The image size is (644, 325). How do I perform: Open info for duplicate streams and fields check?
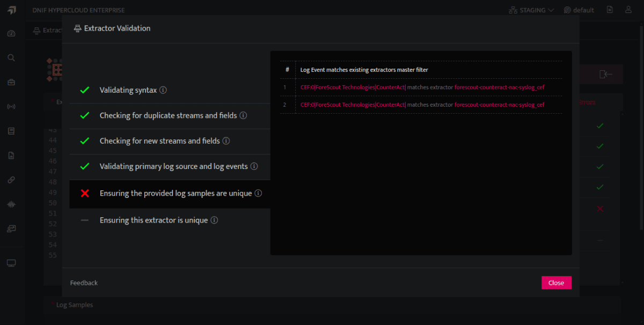tap(243, 115)
